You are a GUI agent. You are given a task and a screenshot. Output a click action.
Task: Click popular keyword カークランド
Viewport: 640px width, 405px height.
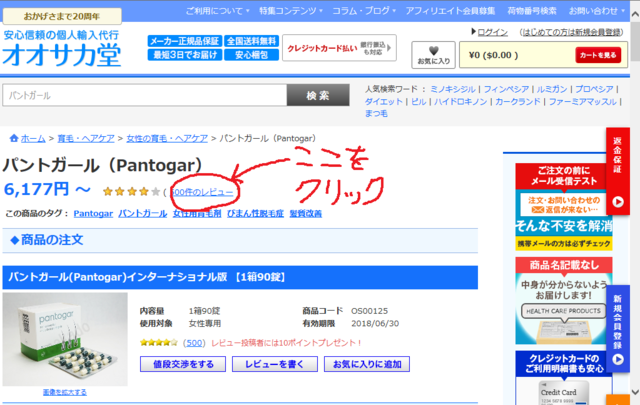518,102
